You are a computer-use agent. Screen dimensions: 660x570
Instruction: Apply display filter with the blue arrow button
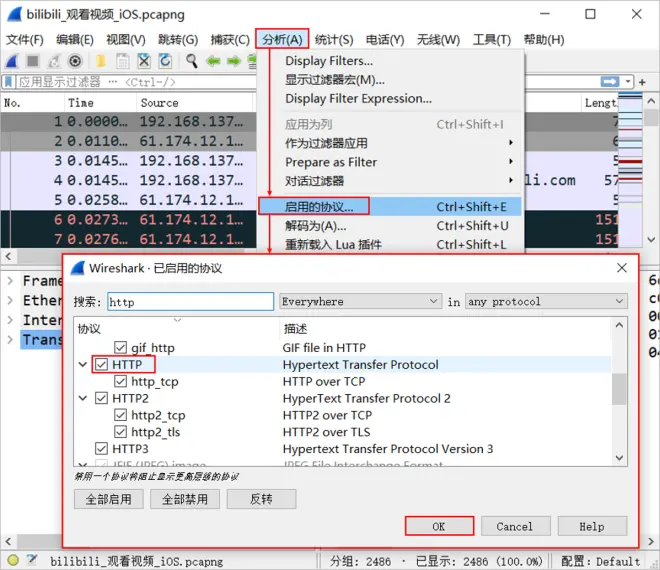click(x=610, y=81)
